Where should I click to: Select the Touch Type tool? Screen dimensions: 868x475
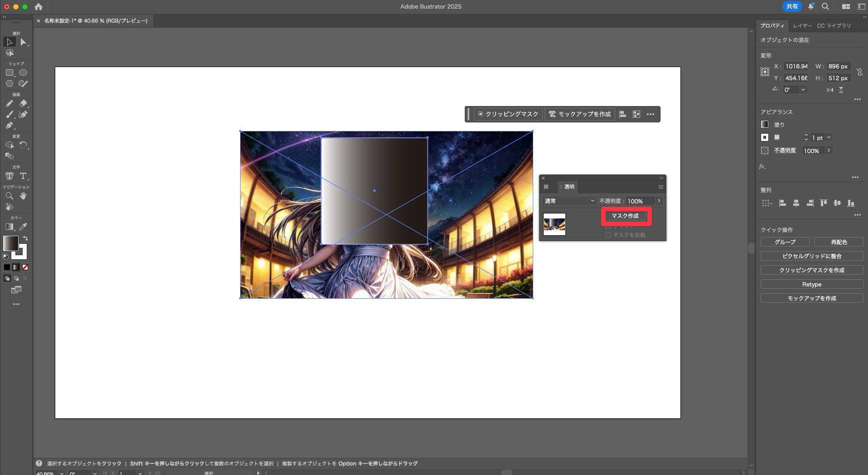tap(10, 176)
